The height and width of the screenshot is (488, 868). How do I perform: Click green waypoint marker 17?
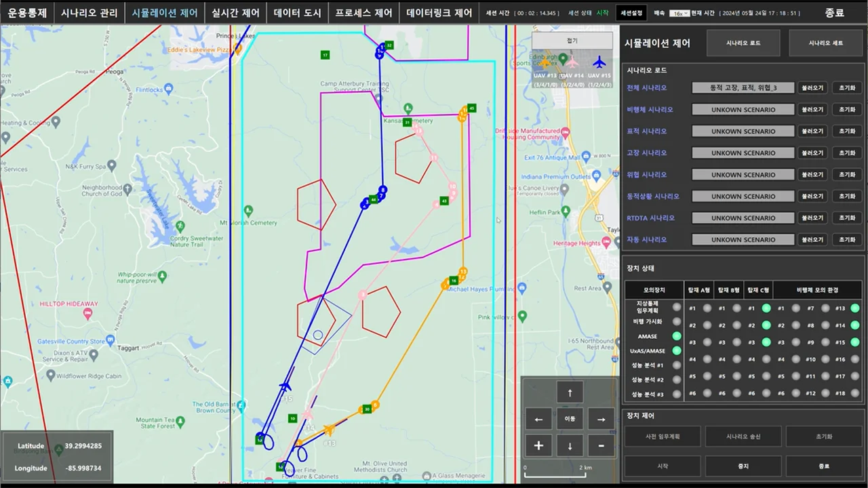(325, 55)
